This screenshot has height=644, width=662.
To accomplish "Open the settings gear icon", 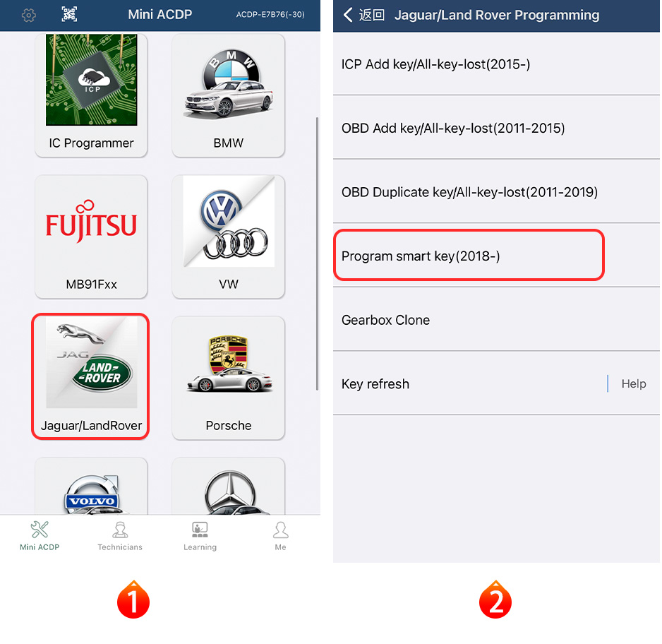I will [28, 16].
